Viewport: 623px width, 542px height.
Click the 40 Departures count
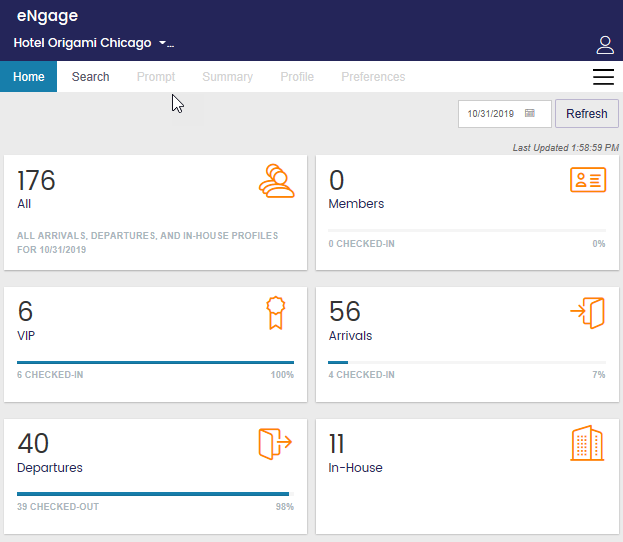tap(33, 443)
